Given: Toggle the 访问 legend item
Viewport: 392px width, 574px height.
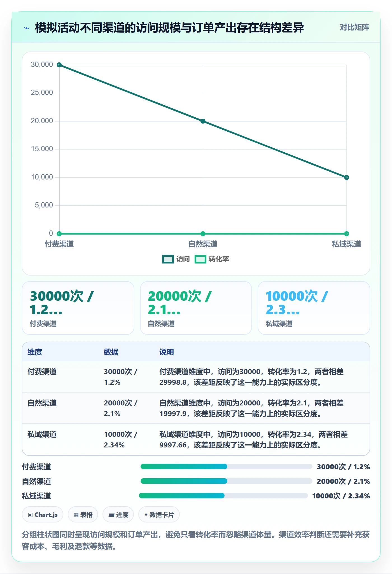Looking at the screenshot, I should [176, 259].
